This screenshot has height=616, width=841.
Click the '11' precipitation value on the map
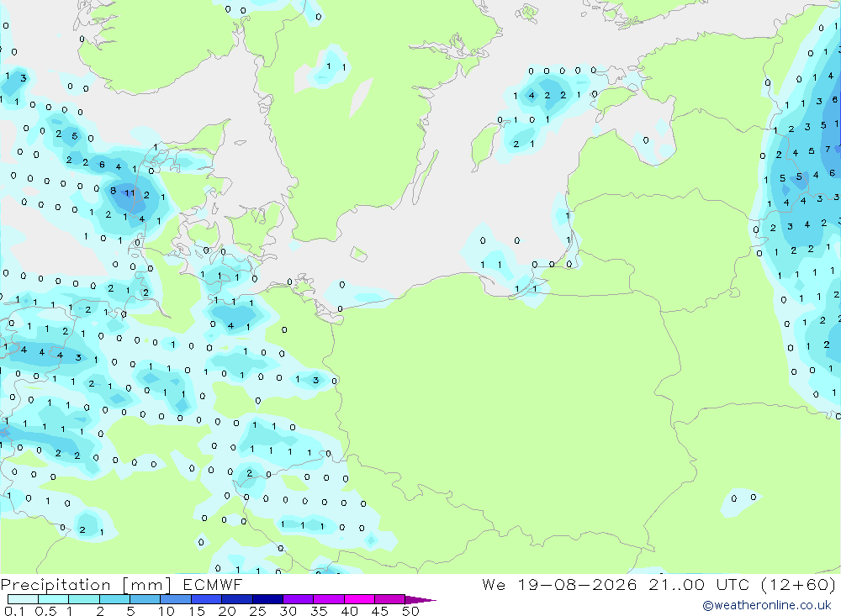pos(130,193)
